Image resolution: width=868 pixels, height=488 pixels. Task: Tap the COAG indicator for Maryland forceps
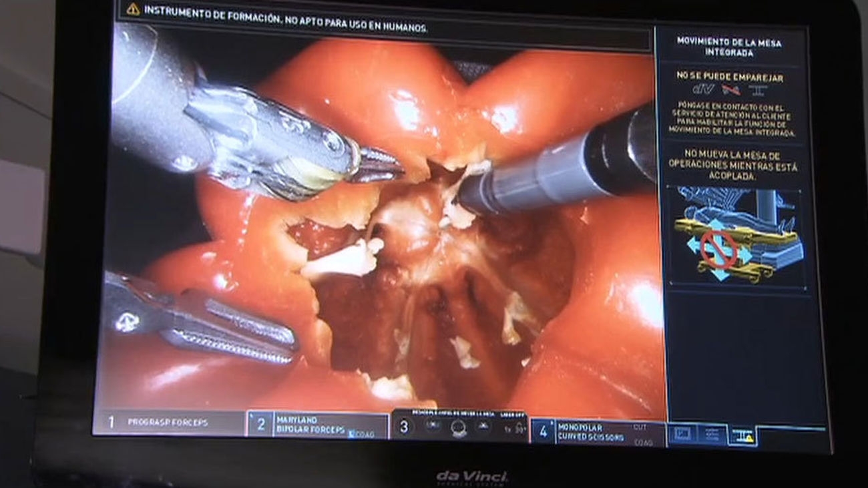click(x=363, y=434)
